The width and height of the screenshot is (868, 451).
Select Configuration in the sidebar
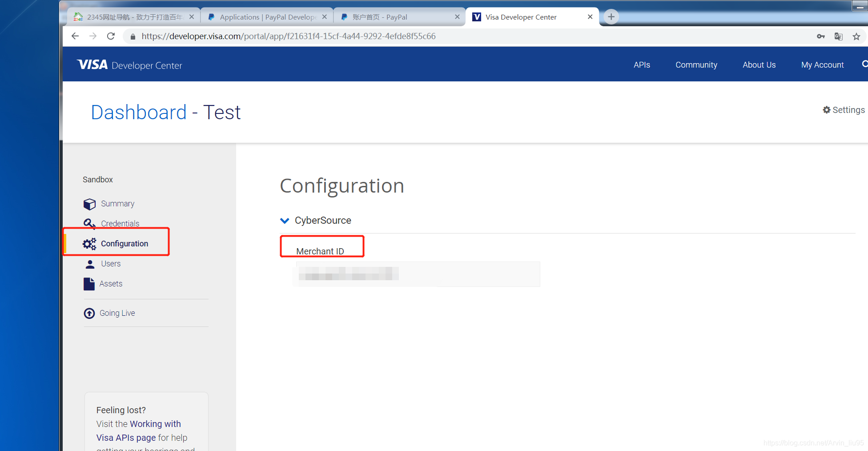point(125,244)
